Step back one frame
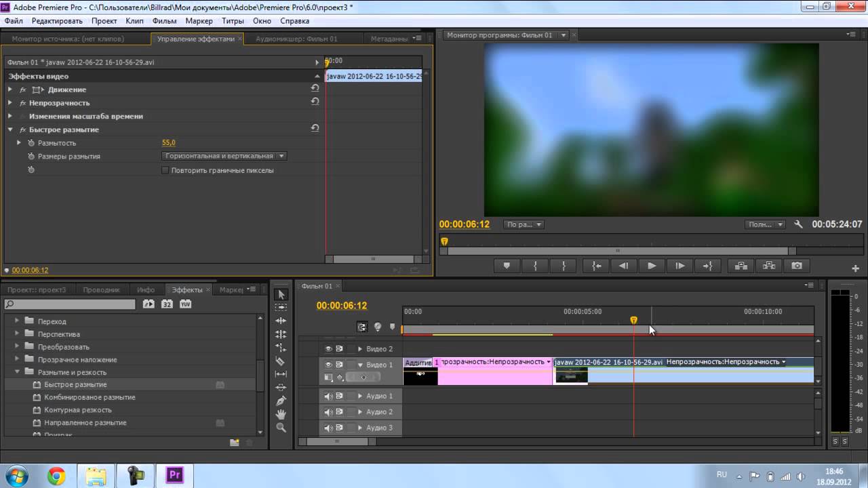The height and width of the screenshot is (488, 868). pyautogui.click(x=623, y=266)
